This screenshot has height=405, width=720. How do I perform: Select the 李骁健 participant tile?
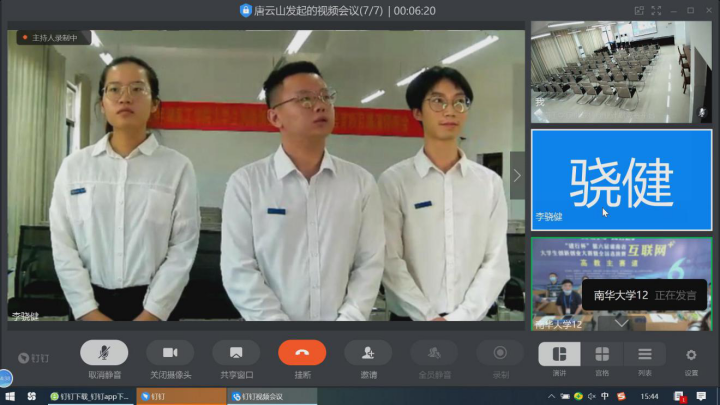621,178
